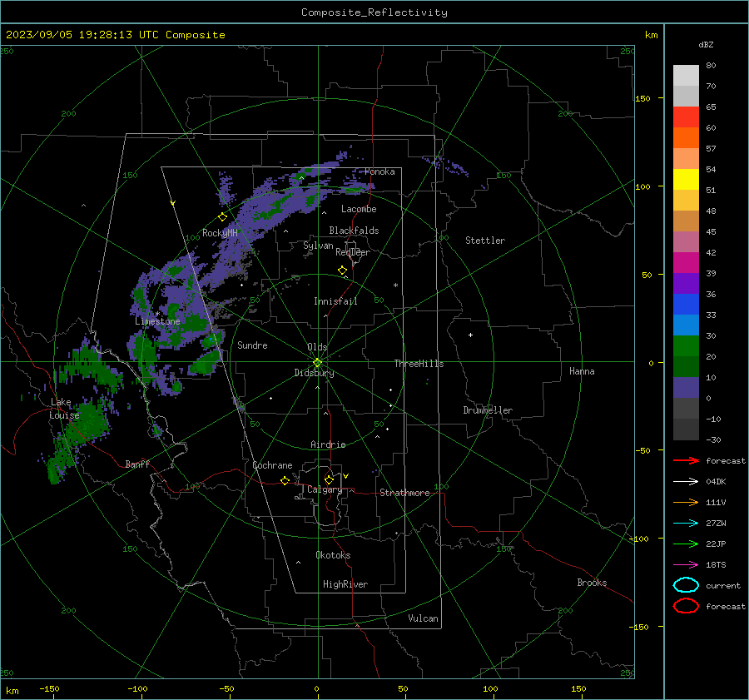Click the white 04DK arrow icon

(x=686, y=482)
